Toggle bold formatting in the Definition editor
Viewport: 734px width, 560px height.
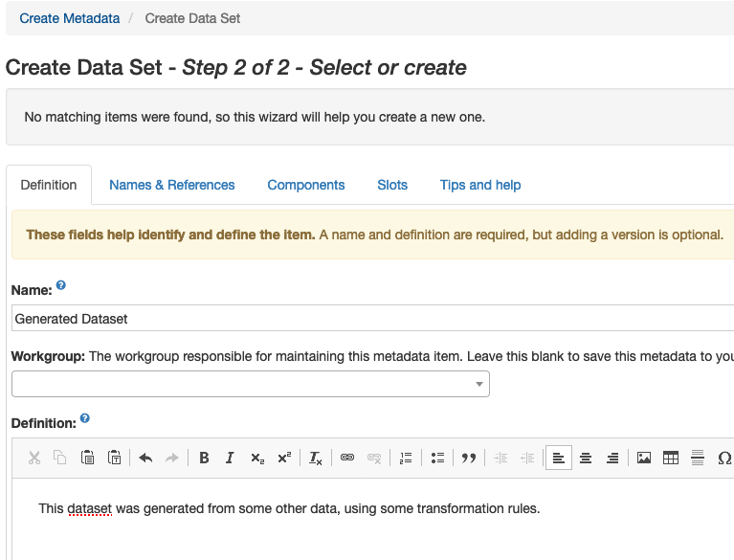click(204, 459)
